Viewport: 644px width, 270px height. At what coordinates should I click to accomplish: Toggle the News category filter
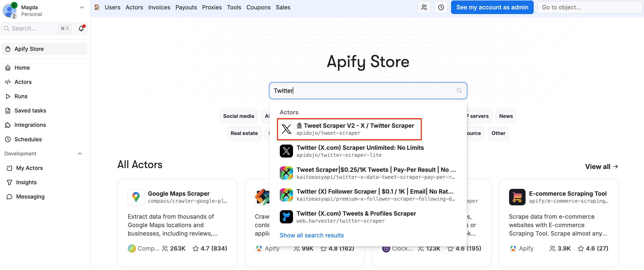(x=506, y=116)
